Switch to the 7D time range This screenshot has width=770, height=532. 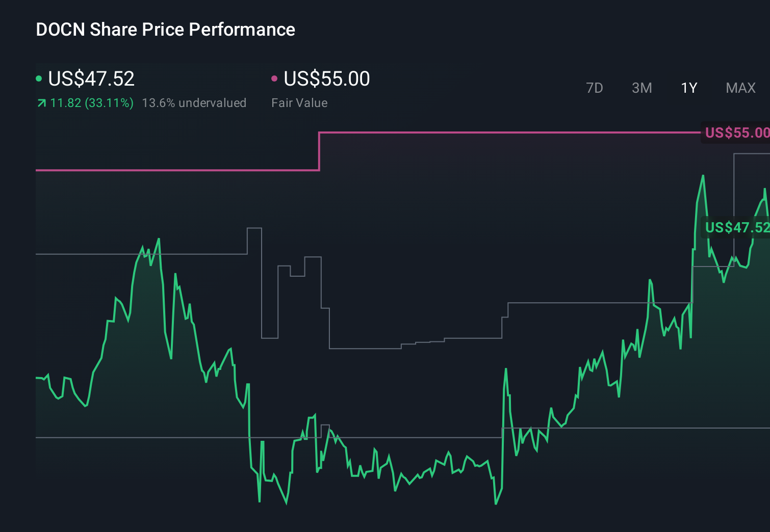(595, 88)
